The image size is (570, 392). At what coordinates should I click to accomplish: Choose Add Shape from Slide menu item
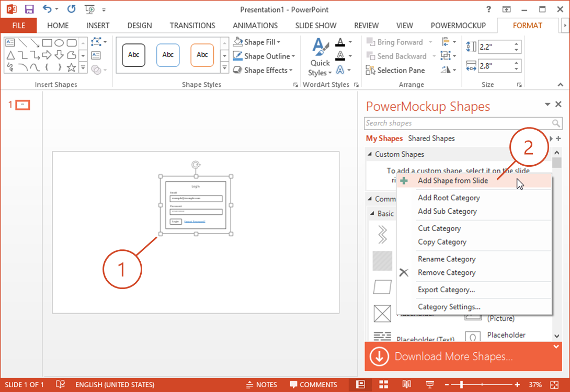click(474, 180)
